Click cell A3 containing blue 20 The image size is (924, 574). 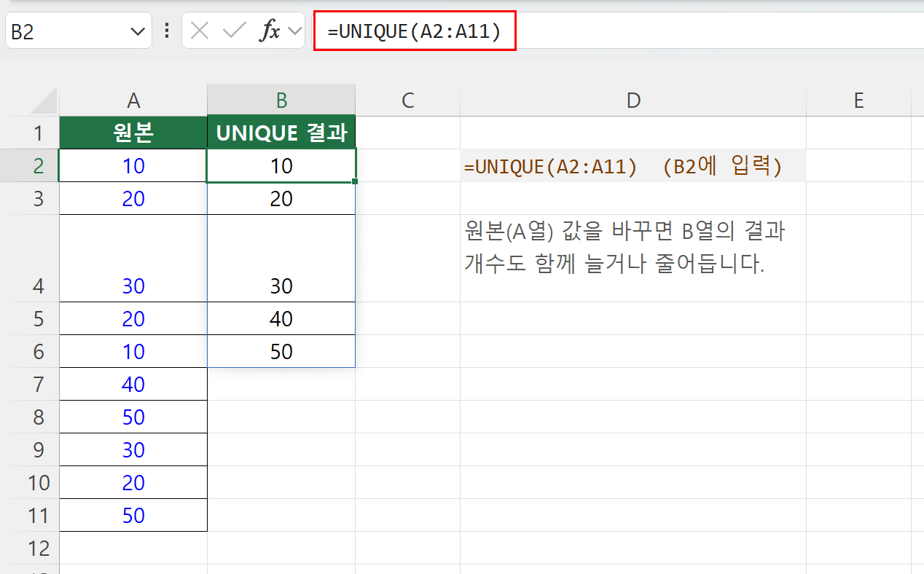[x=133, y=198]
